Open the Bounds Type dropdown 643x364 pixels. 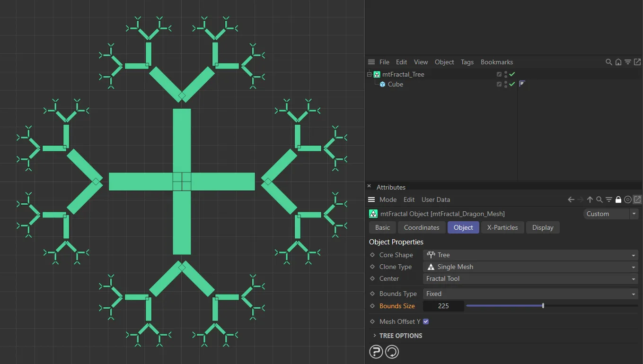point(530,294)
